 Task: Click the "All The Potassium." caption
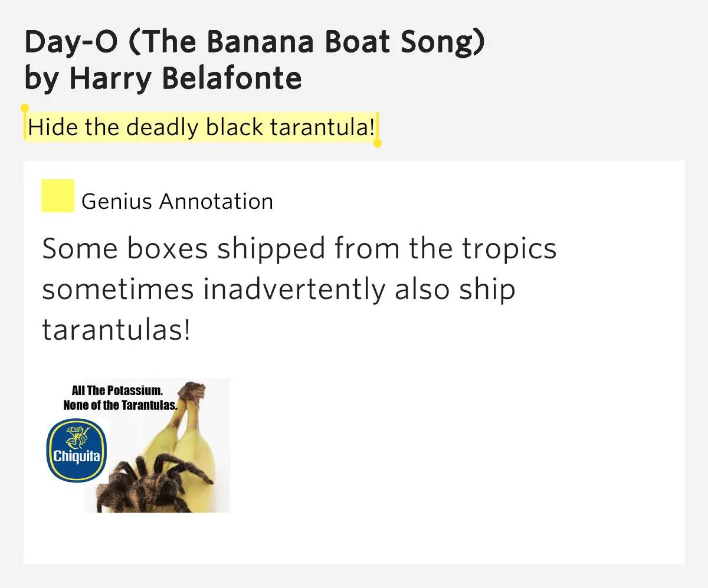[x=117, y=390]
